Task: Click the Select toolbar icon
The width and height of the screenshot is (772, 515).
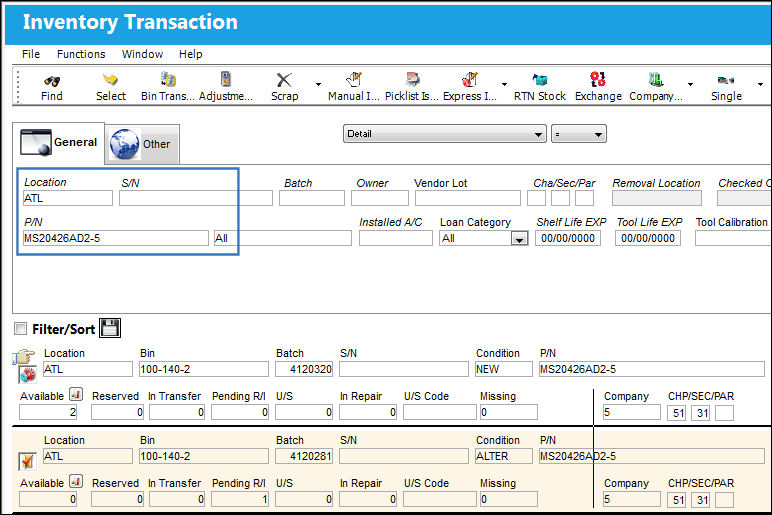Action: click(110, 79)
